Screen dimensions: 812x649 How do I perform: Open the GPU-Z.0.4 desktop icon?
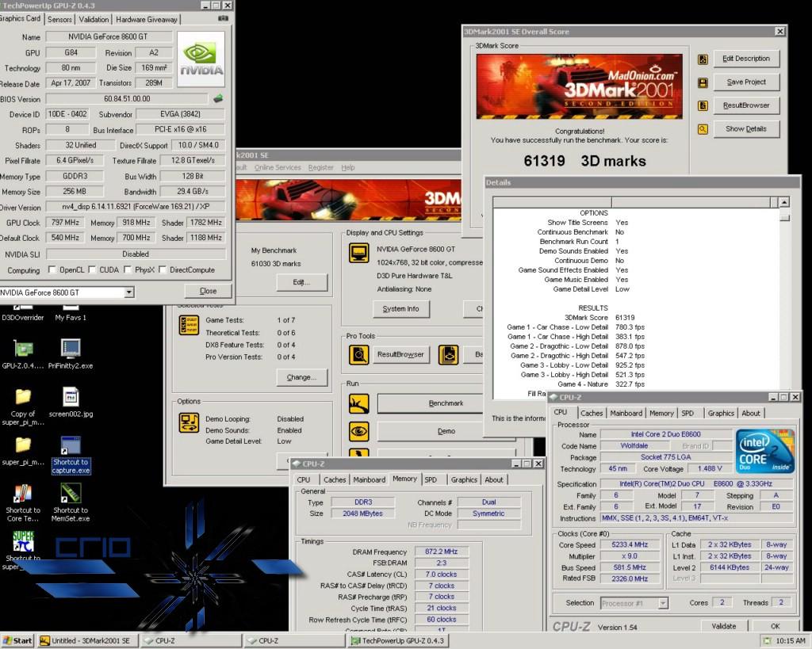[23, 354]
